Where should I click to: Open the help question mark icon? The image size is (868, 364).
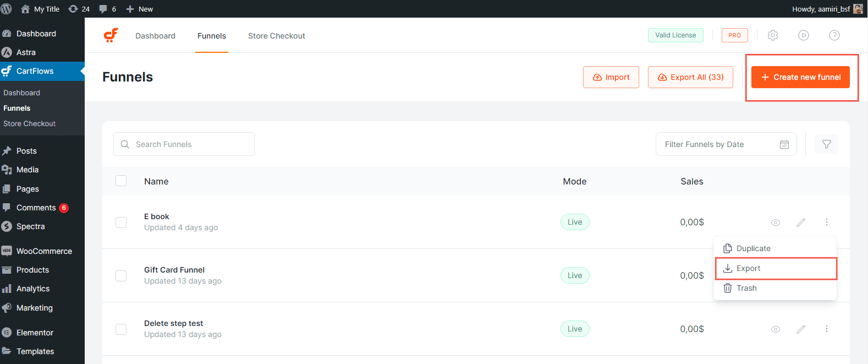pyautogui.click(x=834, y=35)
